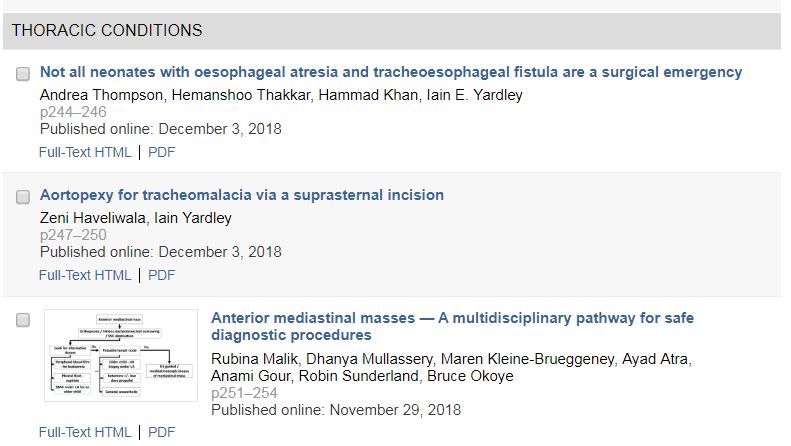View Full-Text HTML for Aortopexy article
Image resolution: width=791 pixels, height=446 pixels.
[85, 275]
